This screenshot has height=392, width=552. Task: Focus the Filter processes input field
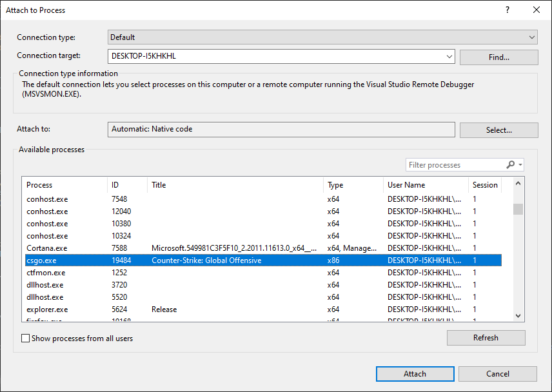(457, 164)
